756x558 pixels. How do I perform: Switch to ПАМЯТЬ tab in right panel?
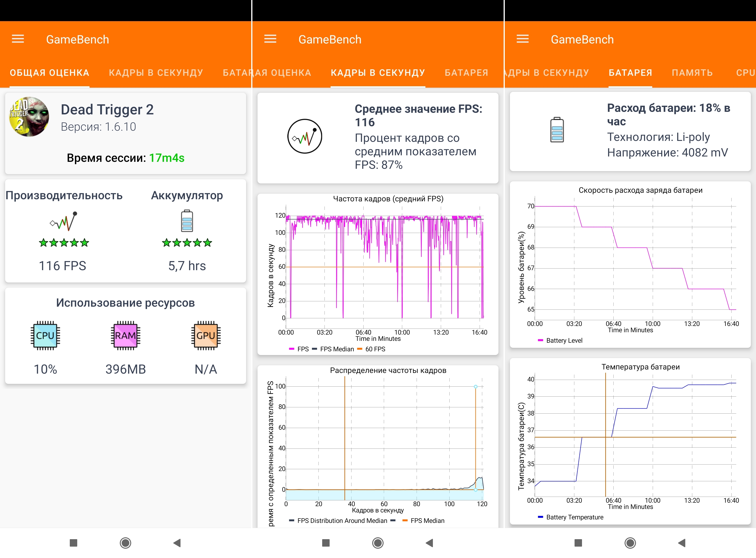pos(692,73)
